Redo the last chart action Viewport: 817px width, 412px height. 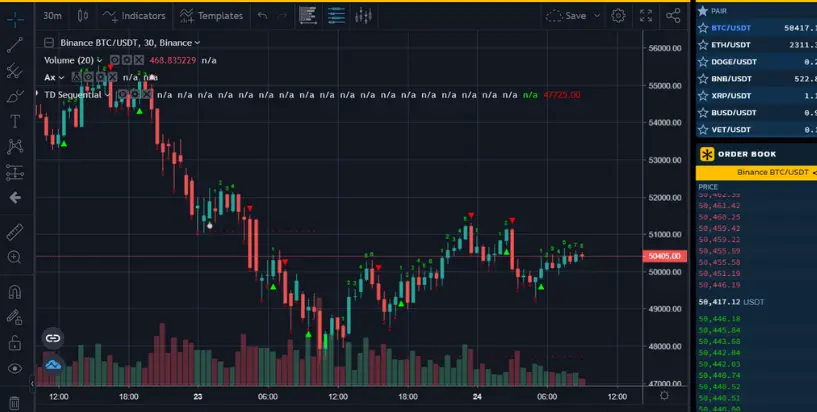tap(282, 16)
